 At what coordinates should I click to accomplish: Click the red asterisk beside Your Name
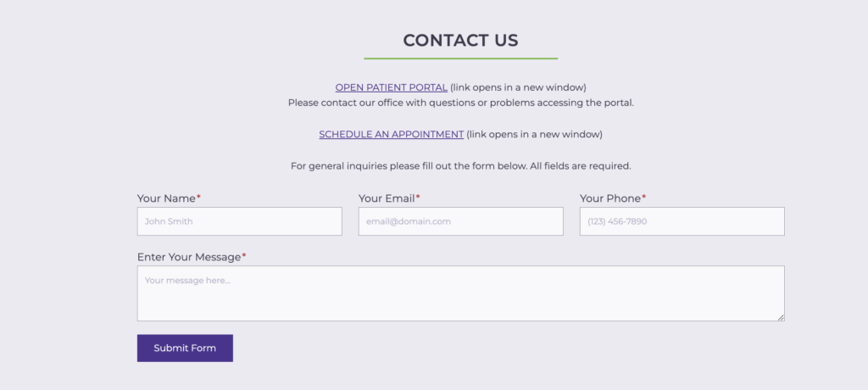tap(199, 198)
